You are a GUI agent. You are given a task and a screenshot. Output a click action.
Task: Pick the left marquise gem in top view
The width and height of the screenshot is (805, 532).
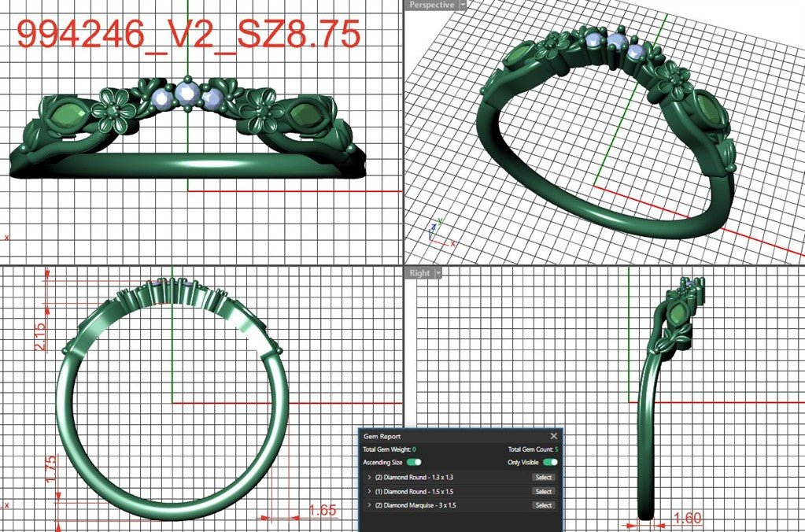point(67,115)
